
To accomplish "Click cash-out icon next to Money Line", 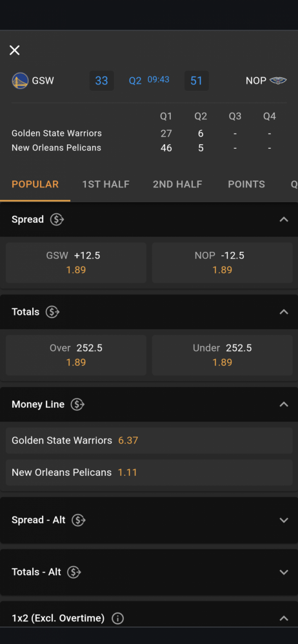I will pos(77,404).
